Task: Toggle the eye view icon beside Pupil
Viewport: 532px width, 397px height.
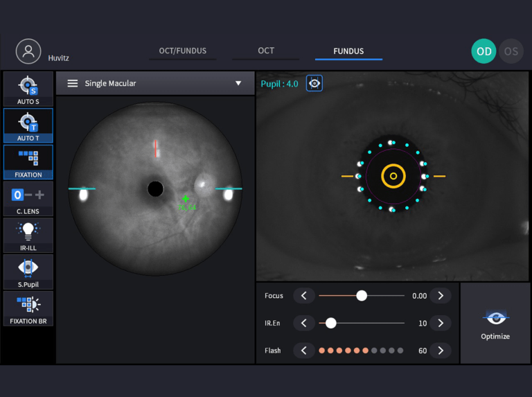Action: point(314,84)
